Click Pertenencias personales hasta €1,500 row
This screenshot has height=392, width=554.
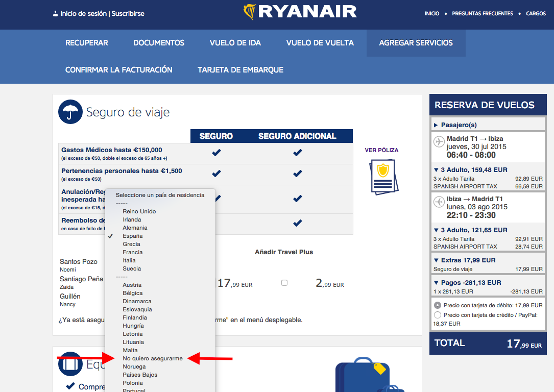tap(205, 175)
